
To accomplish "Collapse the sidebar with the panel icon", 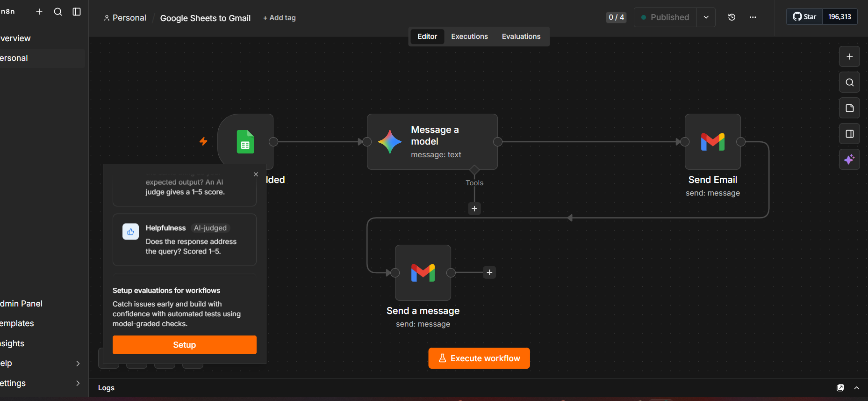I will [x=77, y=12].
